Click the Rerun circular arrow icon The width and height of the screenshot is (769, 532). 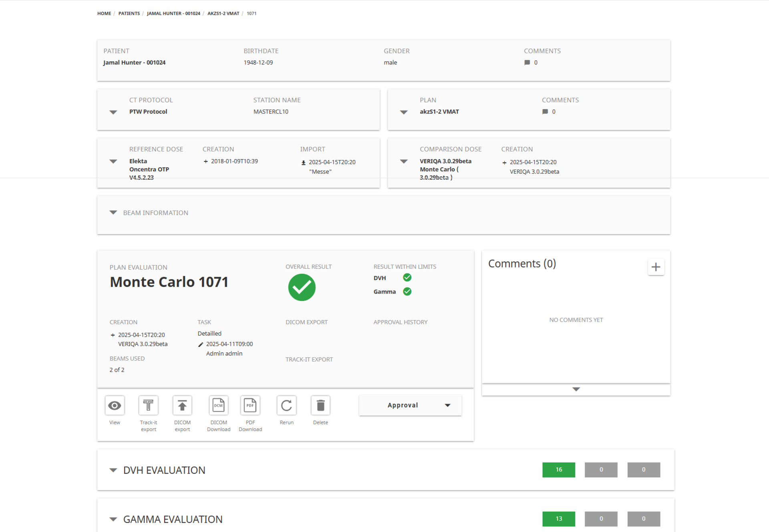286,406
